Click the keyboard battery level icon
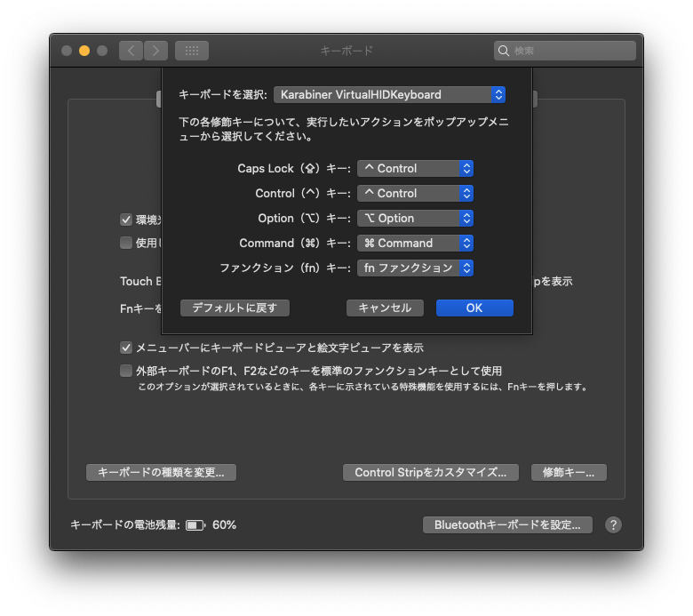 point(195,525)
